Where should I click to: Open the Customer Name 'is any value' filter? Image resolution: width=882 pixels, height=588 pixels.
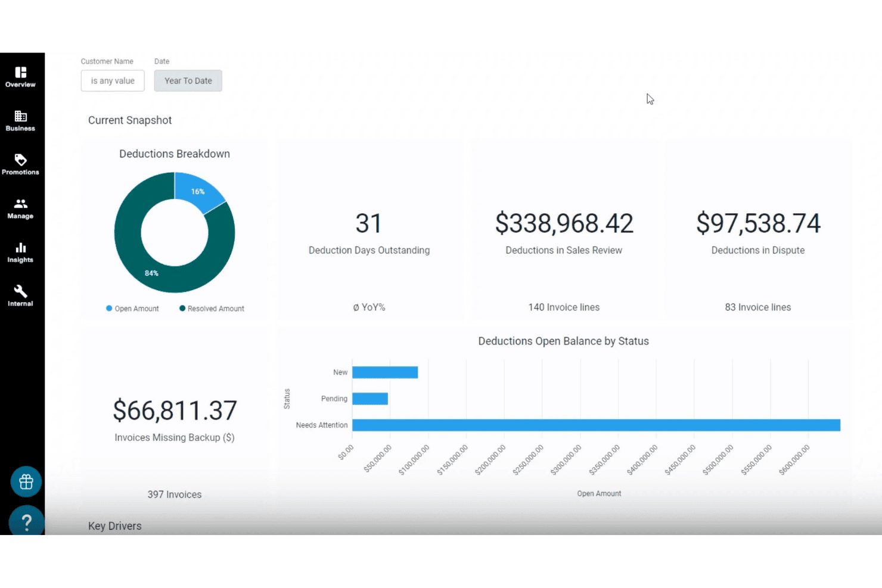113,81
